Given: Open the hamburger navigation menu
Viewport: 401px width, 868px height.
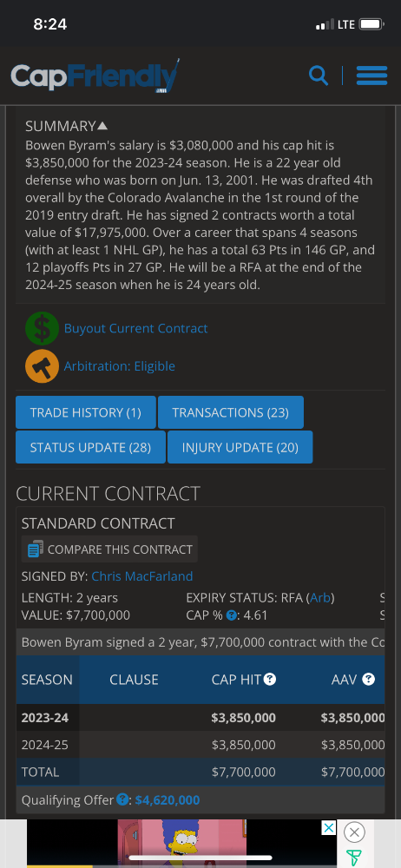Looking at the screenshot, I should coord(371,76).
